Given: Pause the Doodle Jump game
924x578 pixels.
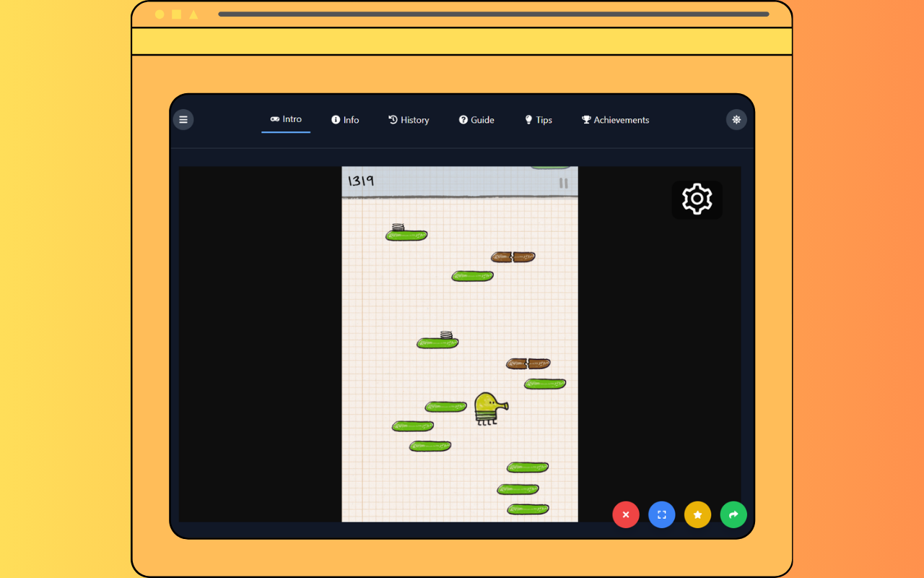Looking at the screenshot, I should (563, 184).
